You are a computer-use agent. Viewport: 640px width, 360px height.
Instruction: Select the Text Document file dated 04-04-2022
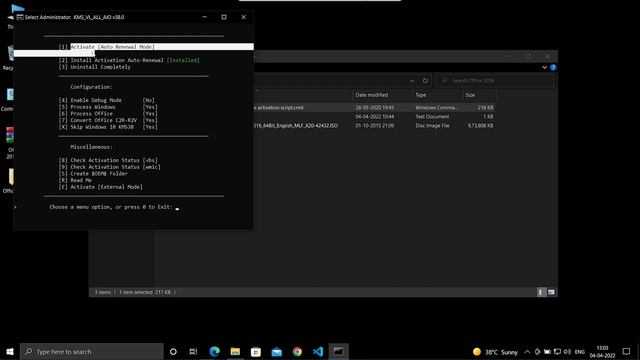[373, 116]
